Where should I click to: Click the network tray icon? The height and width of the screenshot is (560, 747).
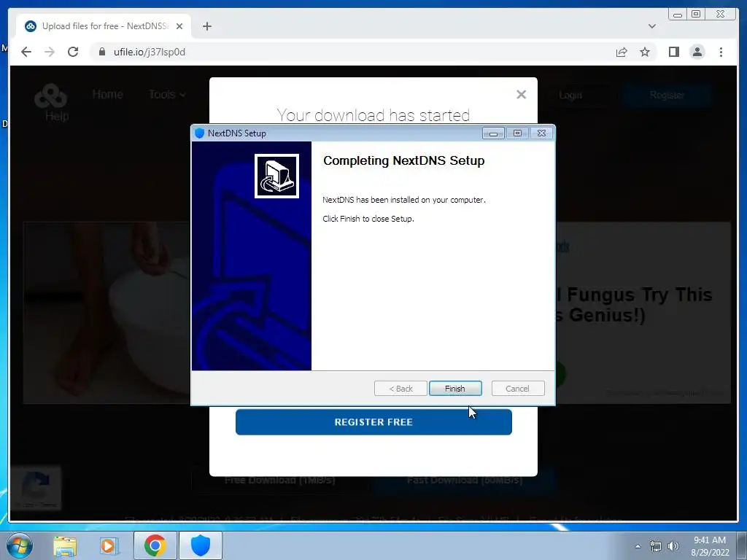click(656, 546)
